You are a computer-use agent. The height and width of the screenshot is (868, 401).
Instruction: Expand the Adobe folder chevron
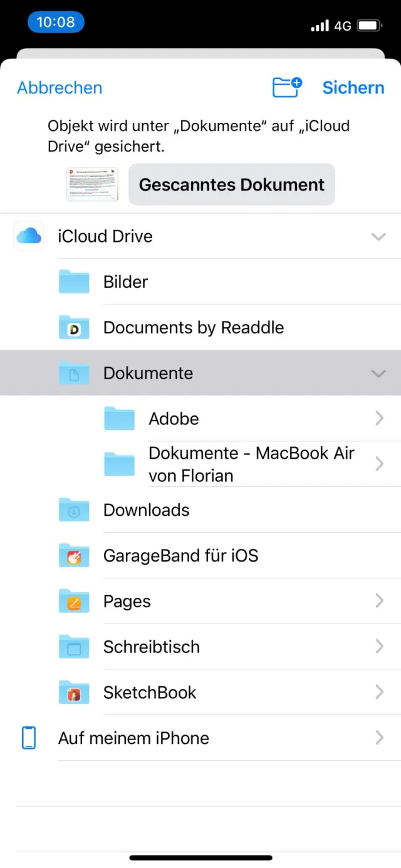(379, 419)
